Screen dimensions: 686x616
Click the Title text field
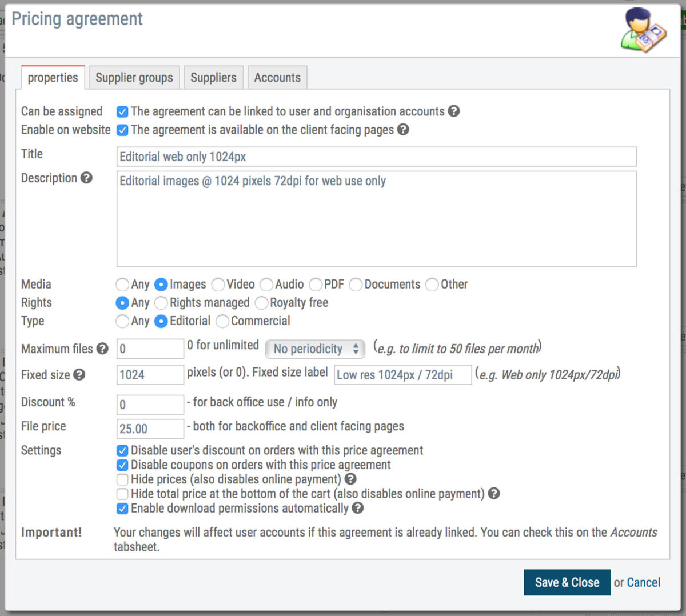point(376,157)
